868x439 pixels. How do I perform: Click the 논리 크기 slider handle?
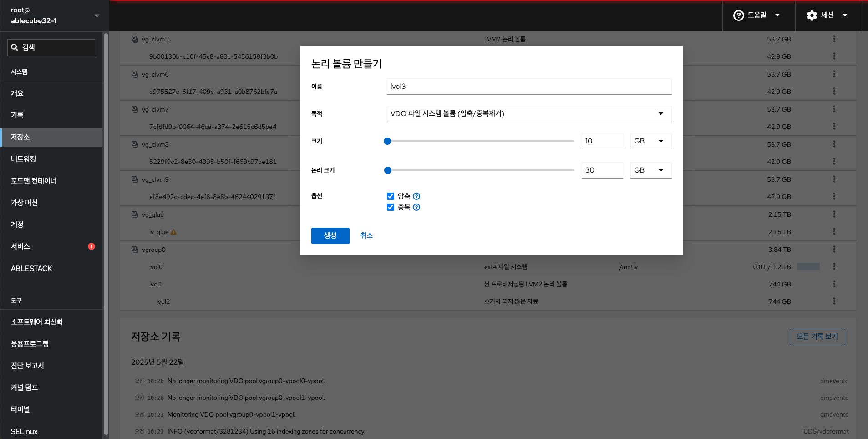click(x=388, y=170)
